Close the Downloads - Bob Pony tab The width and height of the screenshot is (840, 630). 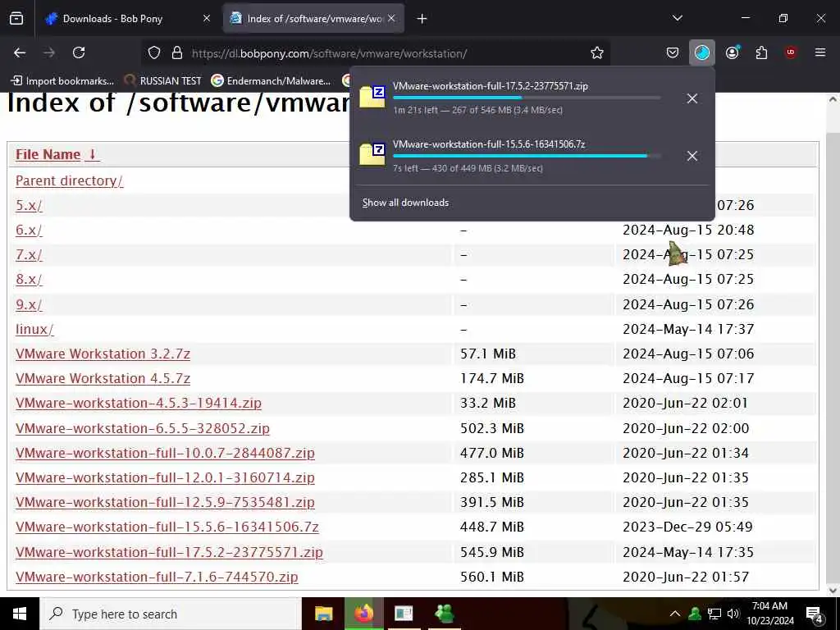[x=207, y=19]
